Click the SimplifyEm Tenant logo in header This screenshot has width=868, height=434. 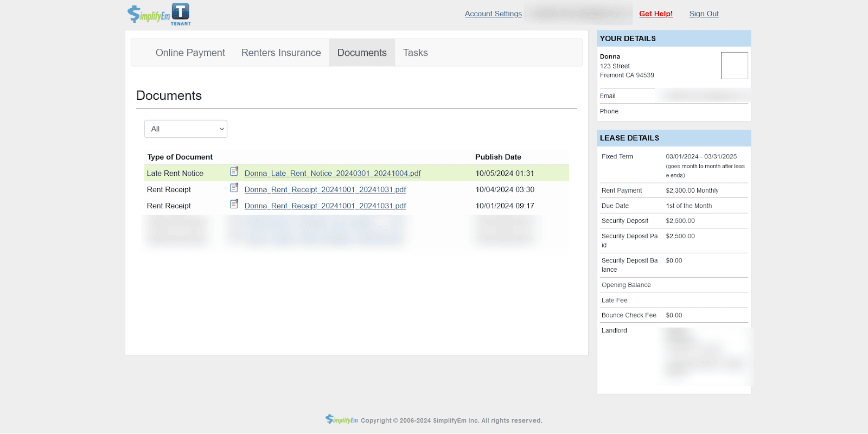159,14
